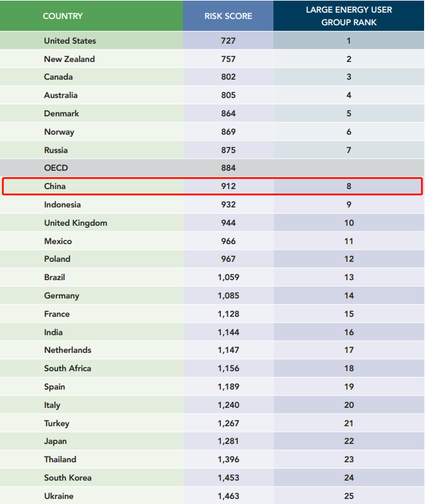Screen dimensions: 426x504
Task: Select Brazil's risk score 1,059
Action: [x=229, y=277]
